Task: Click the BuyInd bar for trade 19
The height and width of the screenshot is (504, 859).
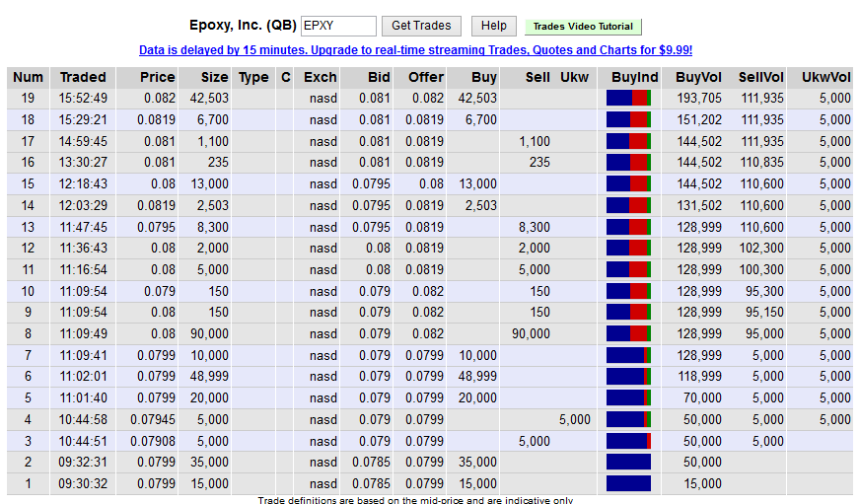Action: click(628, 98)
